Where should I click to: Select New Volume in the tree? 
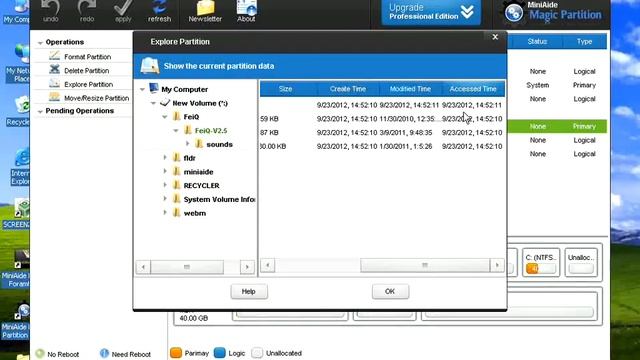[x=200, y=103]
